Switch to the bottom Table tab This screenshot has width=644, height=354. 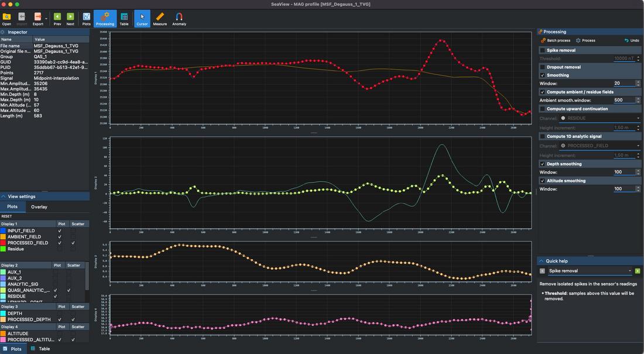click(40, 349)
